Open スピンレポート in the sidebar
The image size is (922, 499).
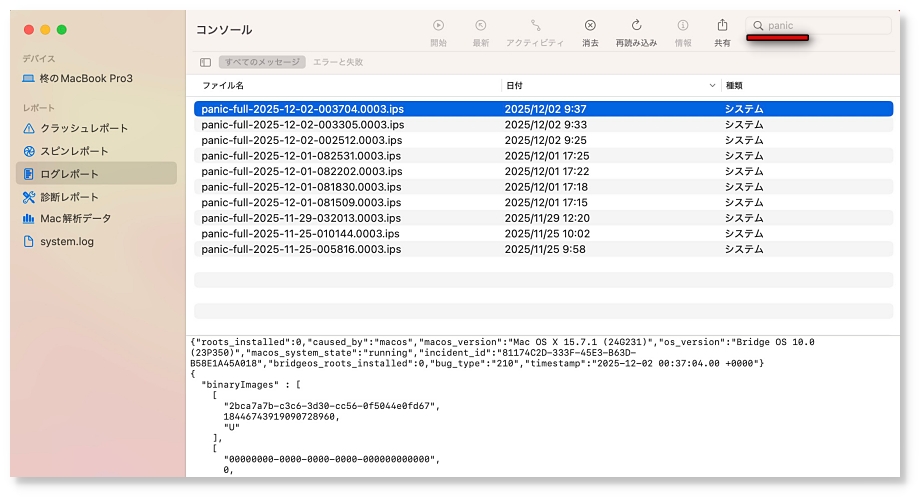click(74, 151)
